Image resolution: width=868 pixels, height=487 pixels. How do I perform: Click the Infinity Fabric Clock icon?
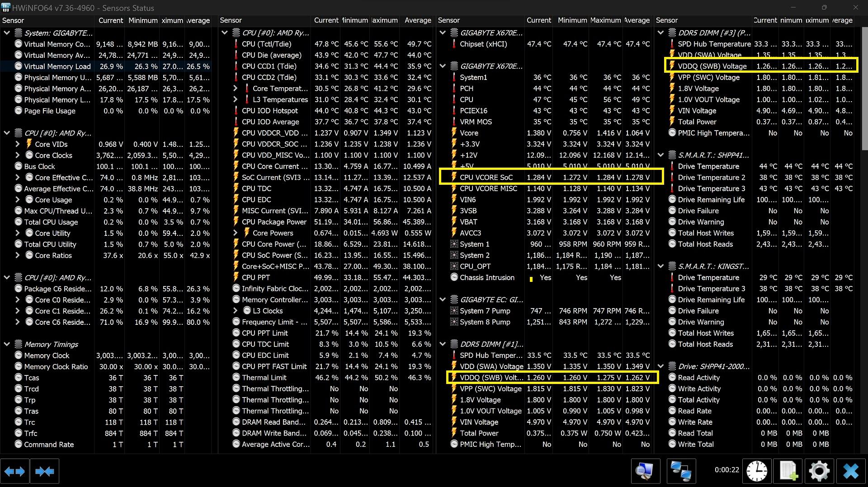[x=236, y=289]
